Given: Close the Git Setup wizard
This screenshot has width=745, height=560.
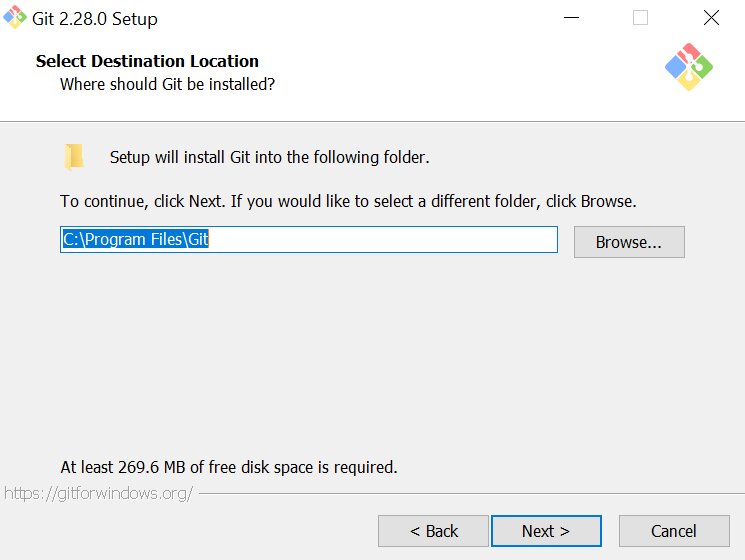Looking at the screenshot, I should (710, 18).
